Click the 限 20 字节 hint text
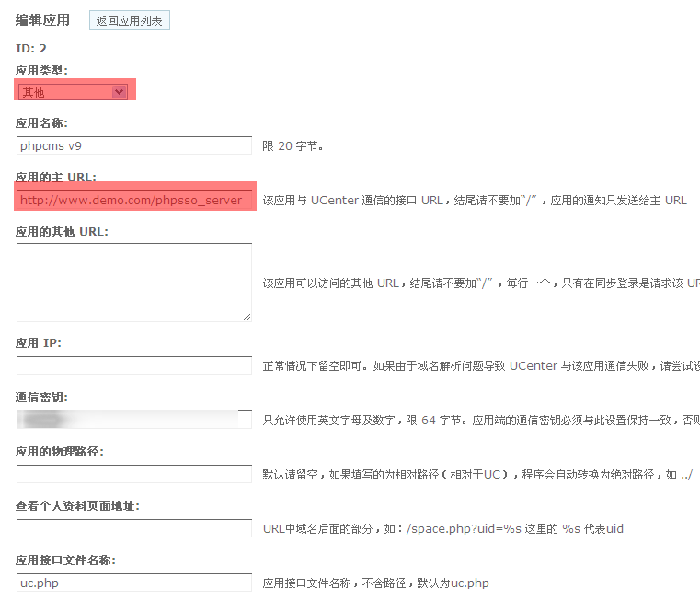This screenshot has width=700, height=600. click(x=293, y=145)
